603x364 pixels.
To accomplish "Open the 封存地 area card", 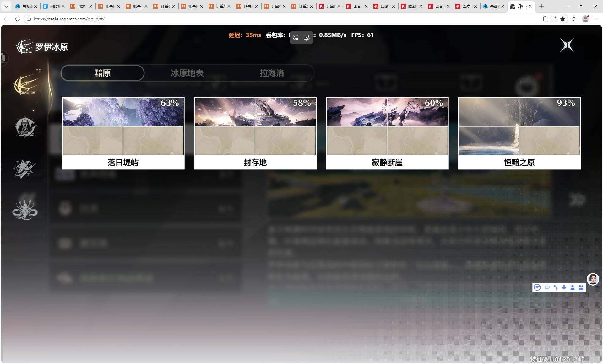I will tap(255, 133).
